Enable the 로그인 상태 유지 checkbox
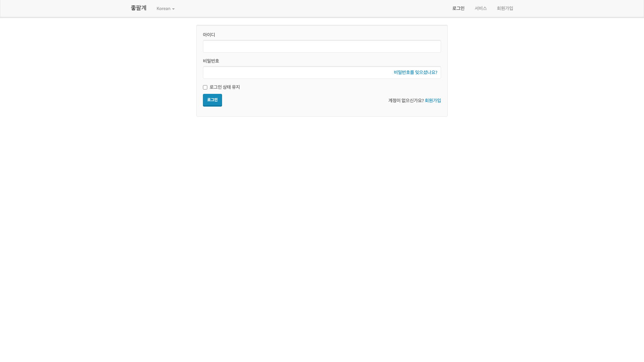The height and width of the screenshot is (362, 644). 205,87
